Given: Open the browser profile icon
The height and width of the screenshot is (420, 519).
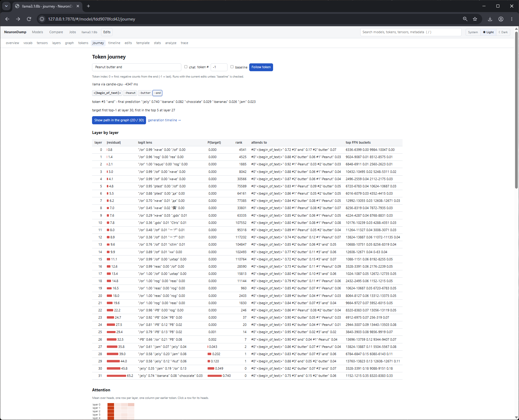Looking at the screenshot, I should [x=501, y=19].
